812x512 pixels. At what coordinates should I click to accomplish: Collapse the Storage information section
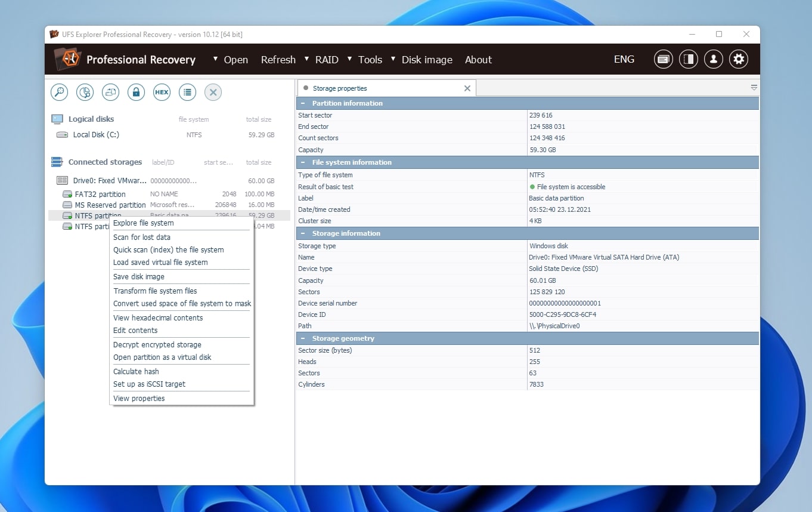pyautogui.click(x=303, y=233)
